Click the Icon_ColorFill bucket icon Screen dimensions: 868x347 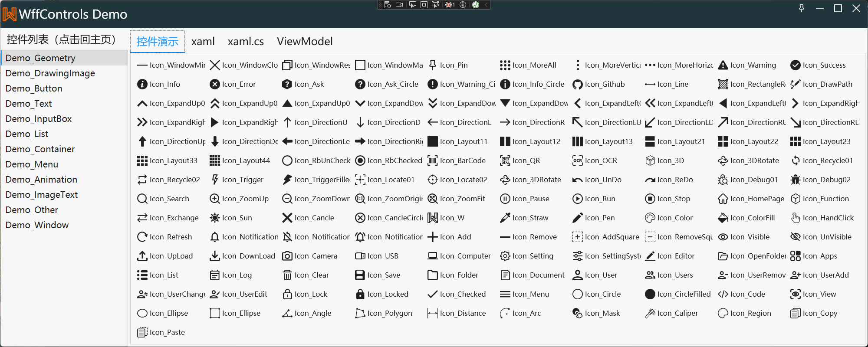(x=723, y=218)
